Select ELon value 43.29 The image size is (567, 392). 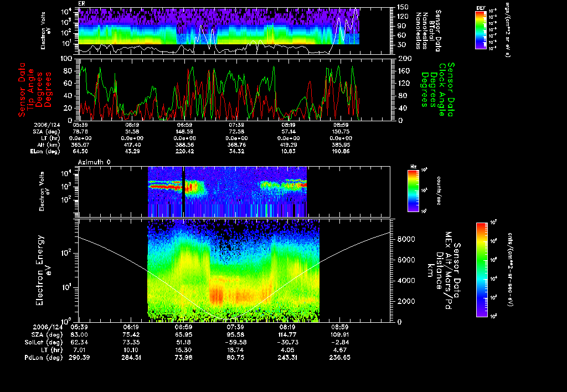132,152
